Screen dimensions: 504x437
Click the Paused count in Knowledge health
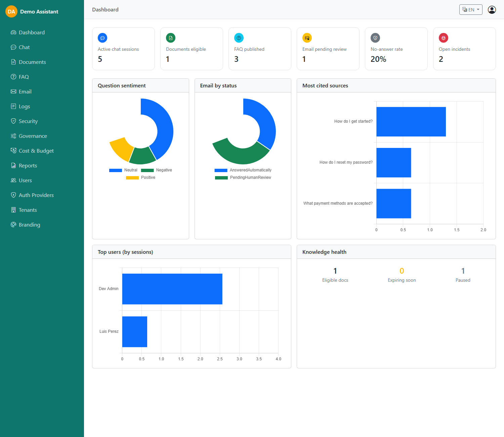[463, 271]
